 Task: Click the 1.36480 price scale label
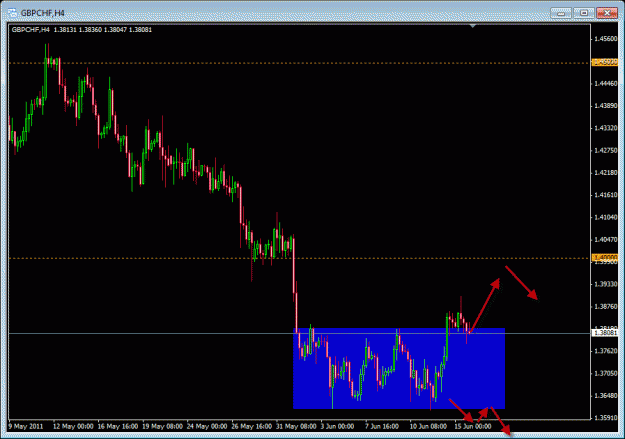click(x=605, y=396)
